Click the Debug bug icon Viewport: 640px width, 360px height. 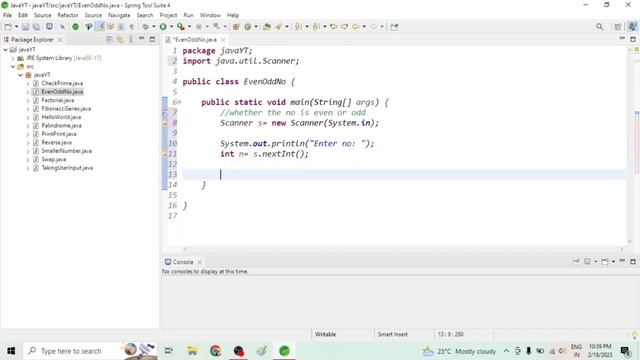coord(145,27)
